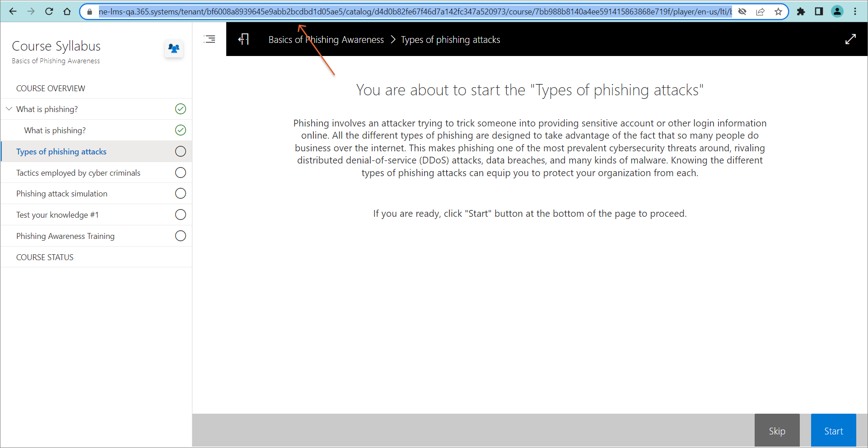Image resolution: width=868 pixels, height=448 pixels.
Task: Open the course participants icon
Action: point(174,48)
